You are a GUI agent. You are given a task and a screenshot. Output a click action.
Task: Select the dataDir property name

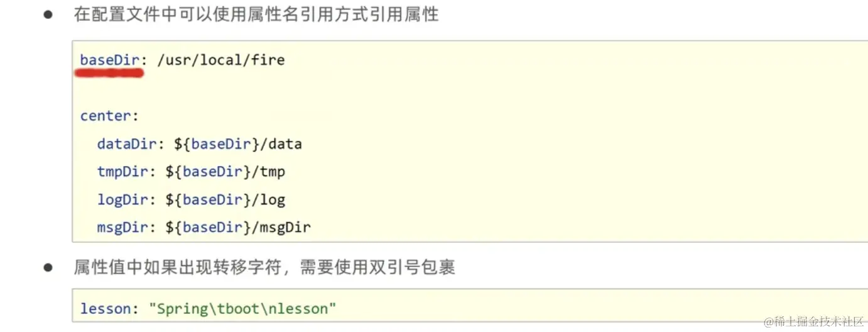pos(126,144)
